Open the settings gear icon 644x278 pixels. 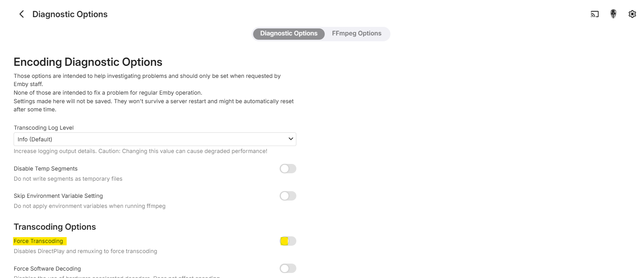[632, 14]
